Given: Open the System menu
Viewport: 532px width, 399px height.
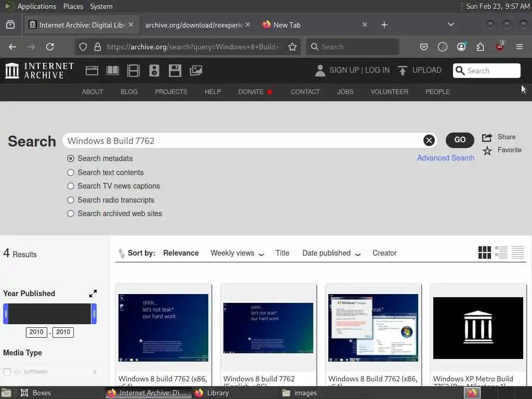Looking at the screenshot, I should (101, 6).
